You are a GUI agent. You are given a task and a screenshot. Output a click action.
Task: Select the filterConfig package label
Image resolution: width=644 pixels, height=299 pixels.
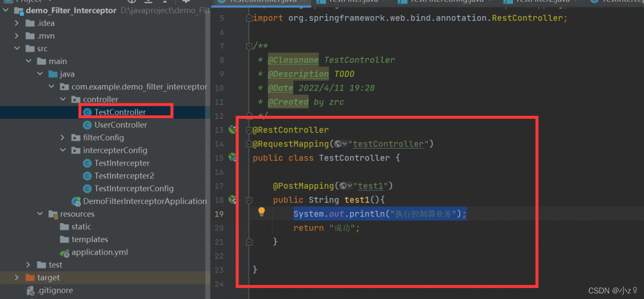coord(104,137)
